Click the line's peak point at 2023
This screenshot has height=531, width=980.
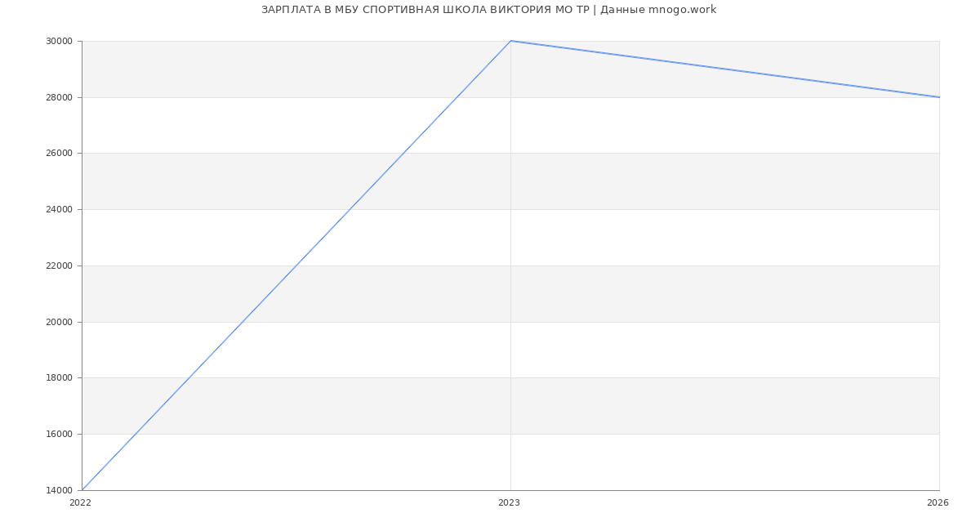pyautogui.click(x=510, y=41)
